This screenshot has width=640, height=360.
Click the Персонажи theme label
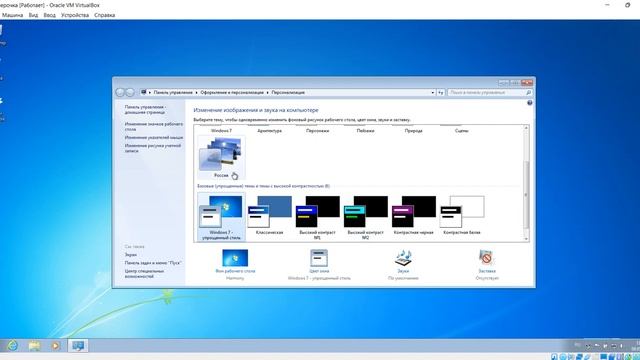(x=318, y=131)
